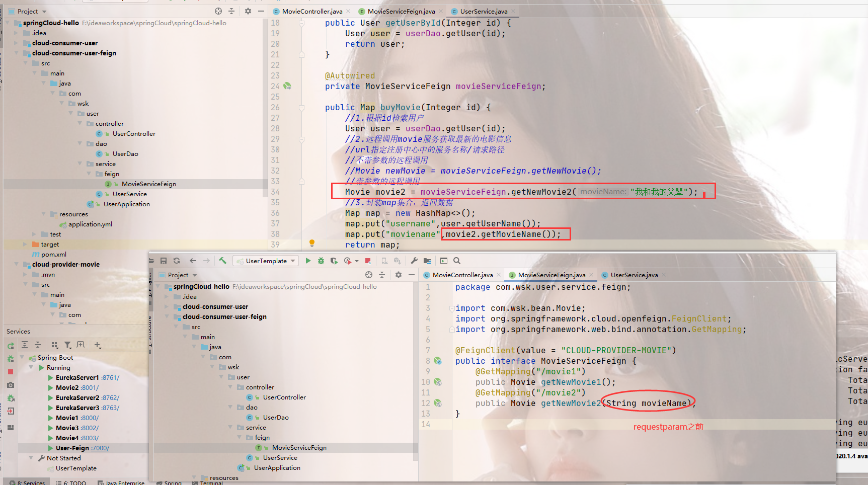Go forward with the right arrow icon

pos(206,261)
